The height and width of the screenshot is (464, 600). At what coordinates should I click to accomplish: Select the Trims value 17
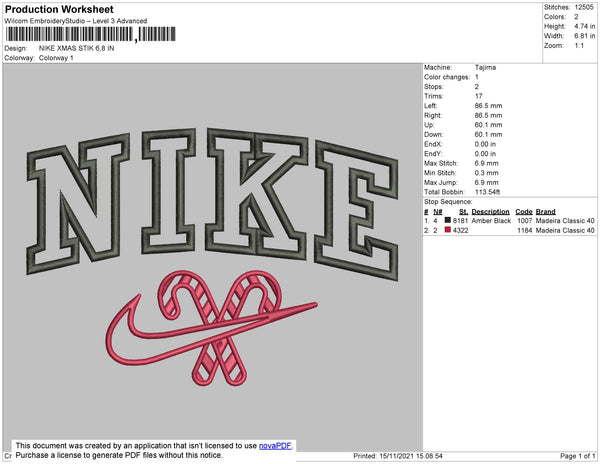tap(479, 96)
